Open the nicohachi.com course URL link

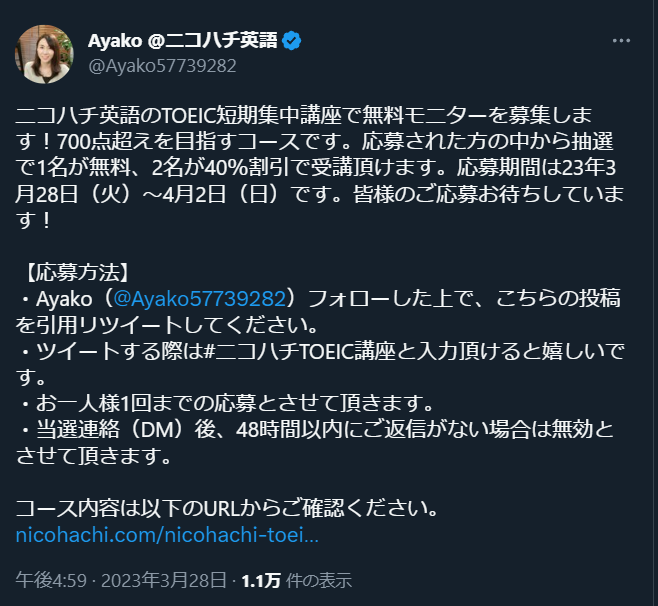point(168,535)
